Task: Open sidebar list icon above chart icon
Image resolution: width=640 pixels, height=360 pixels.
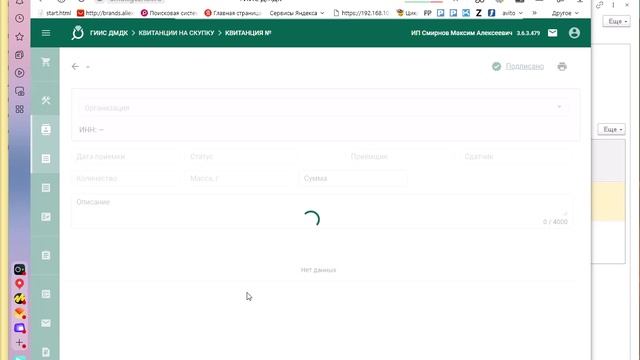Action: (x=46, y=188)
